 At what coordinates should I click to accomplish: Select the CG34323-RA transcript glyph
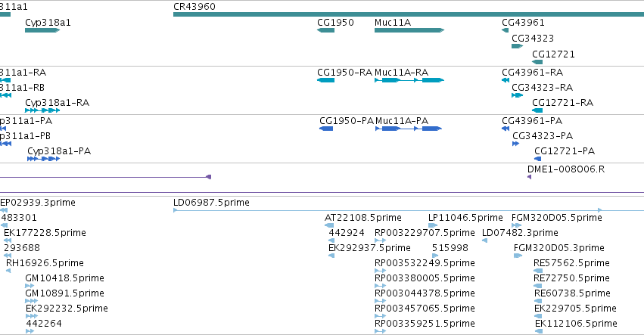point(517,95)
